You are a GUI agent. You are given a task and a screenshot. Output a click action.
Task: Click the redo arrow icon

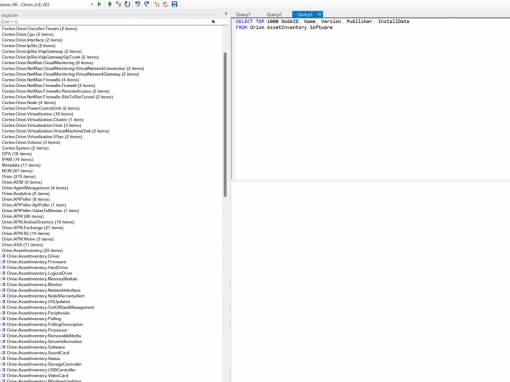[x=146, y=4]
